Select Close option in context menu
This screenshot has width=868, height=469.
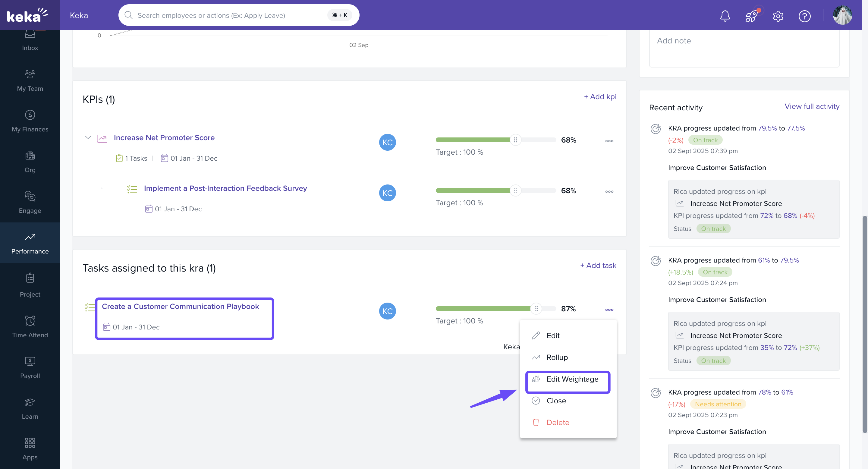point(556,401)
